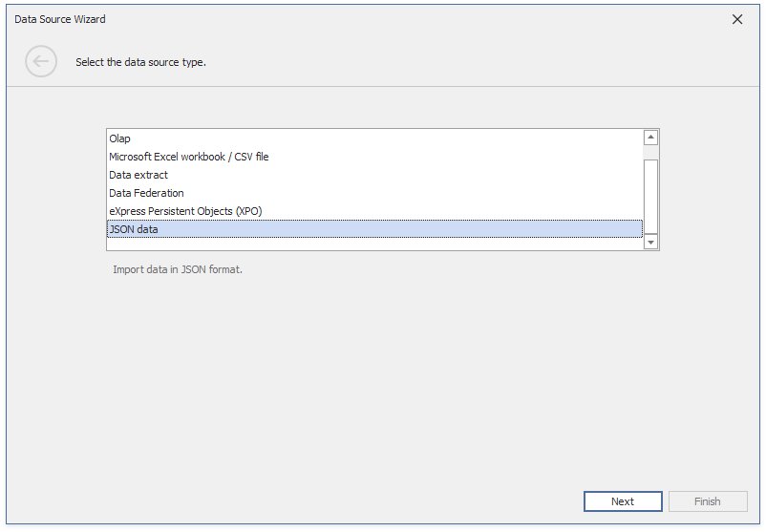Viewport: 766px width, 532px height.
Task: Click the Data Source Wizard title text
Action: pyautogui.click(x=60, y=19)
